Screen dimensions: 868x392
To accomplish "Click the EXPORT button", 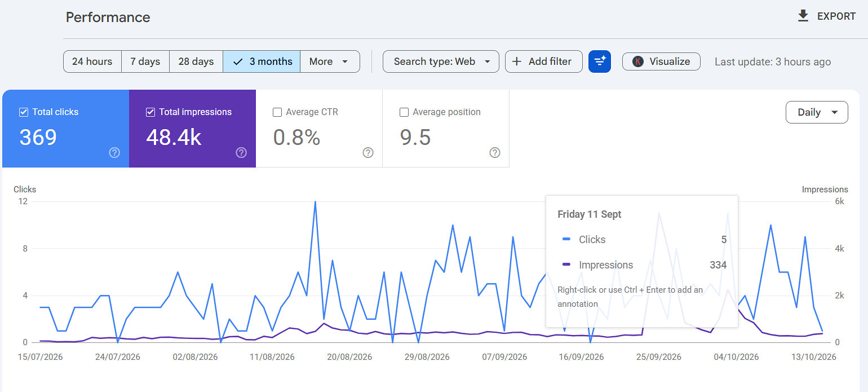I will [x=827, y=16].
